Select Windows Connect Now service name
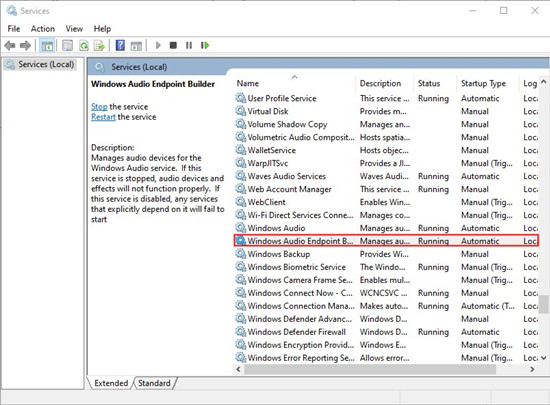550x405 pixels. click(300, 293)
